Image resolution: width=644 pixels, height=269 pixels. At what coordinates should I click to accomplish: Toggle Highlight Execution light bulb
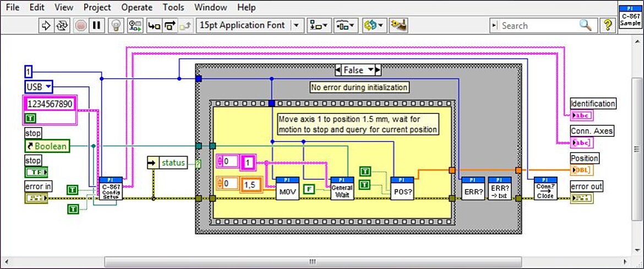click(116, 25)
